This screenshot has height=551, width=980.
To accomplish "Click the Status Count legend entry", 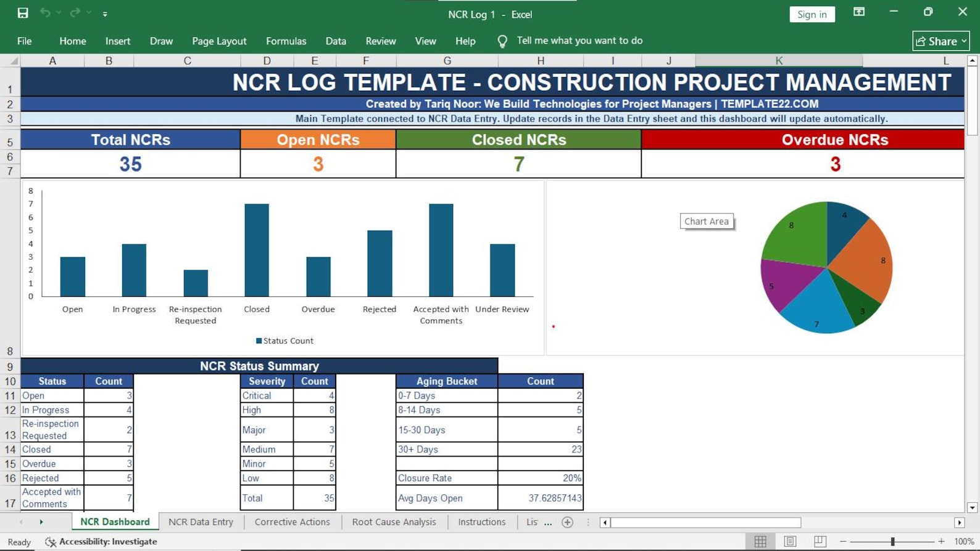I will click(x=284, y=341).
